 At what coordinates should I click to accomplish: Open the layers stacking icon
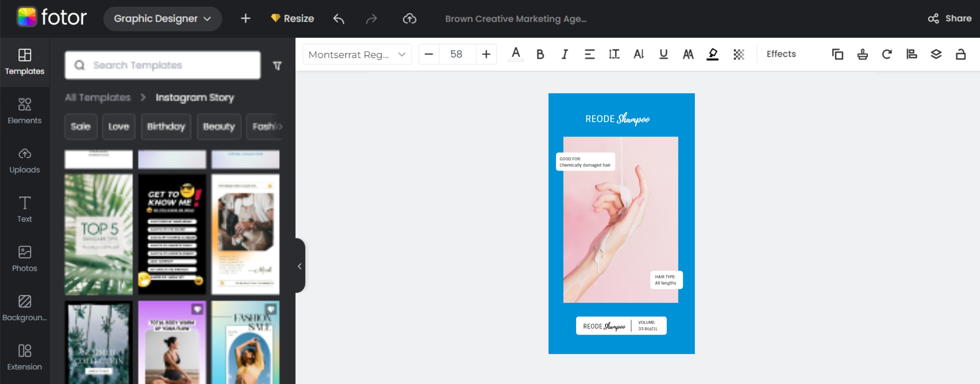click(936, 54)
